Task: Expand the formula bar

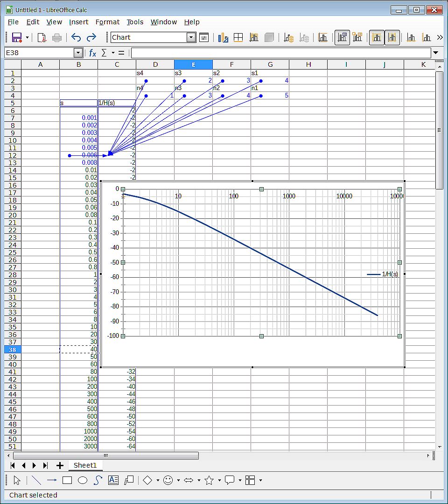Action: [436, 53]
